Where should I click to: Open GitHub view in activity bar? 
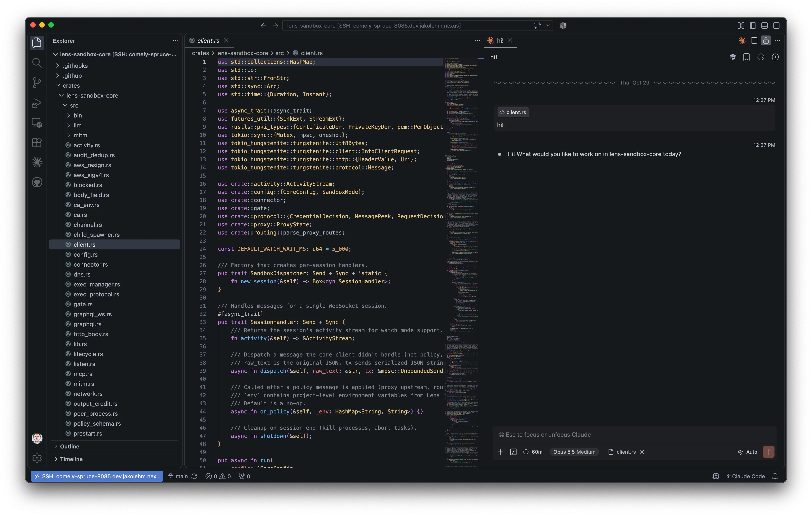[37, 183]
